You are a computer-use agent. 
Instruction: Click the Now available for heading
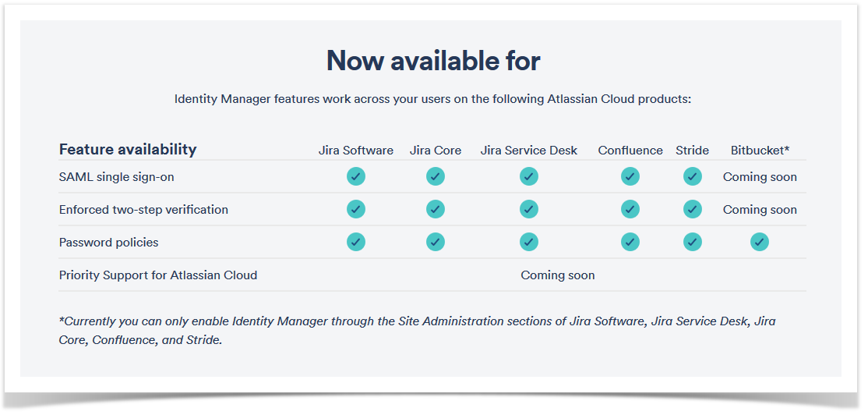pyautogui.click(x=433, y=60)
